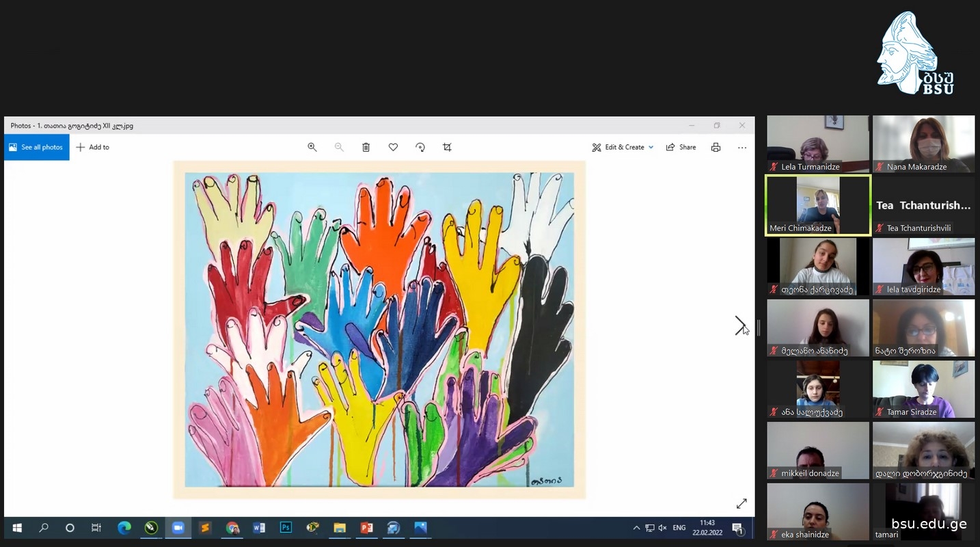Select Meri Chimakadze's video tile
This screenshot has height=547, width=980.
coord(818,205)
